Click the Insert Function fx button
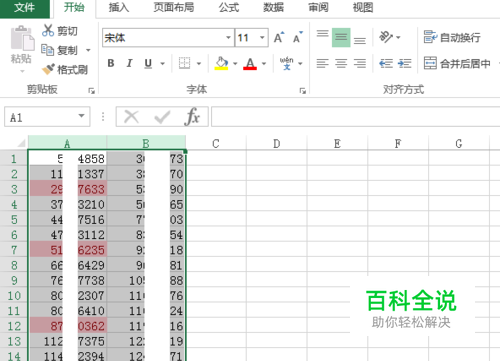The height and width of the screenshot is (361, 500). [193, 117]
